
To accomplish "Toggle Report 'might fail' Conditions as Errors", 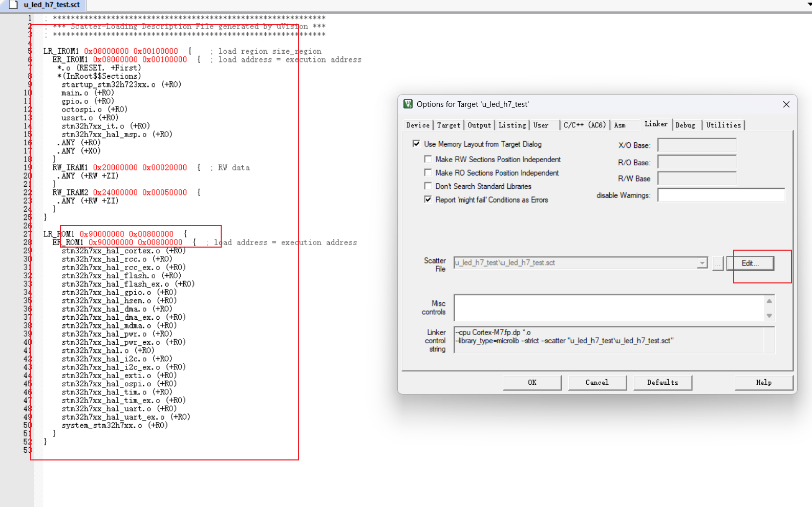I will 428,200.
